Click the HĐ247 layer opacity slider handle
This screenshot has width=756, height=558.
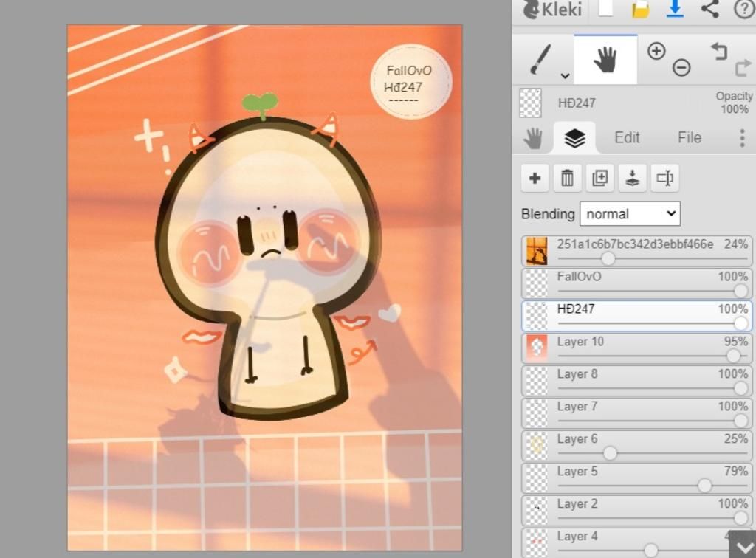[x=741, y=323]
